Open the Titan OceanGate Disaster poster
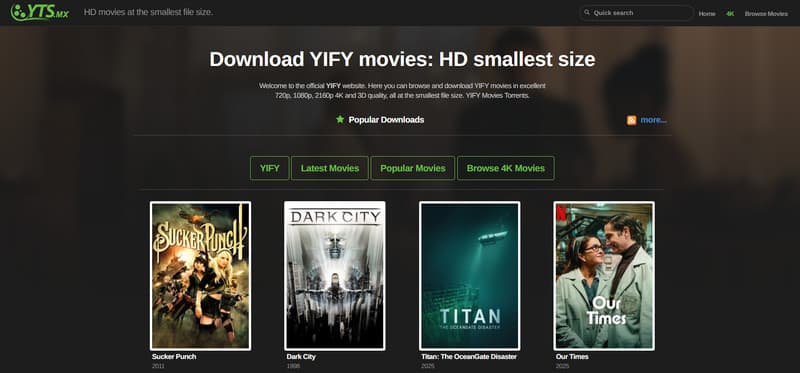800x373 pixels. 469,276
